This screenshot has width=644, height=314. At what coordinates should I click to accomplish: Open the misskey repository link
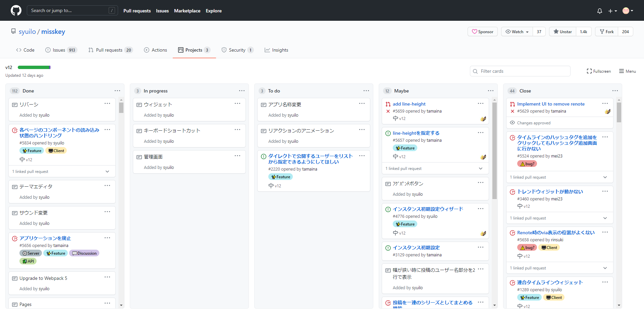click(x=53, y=32)
